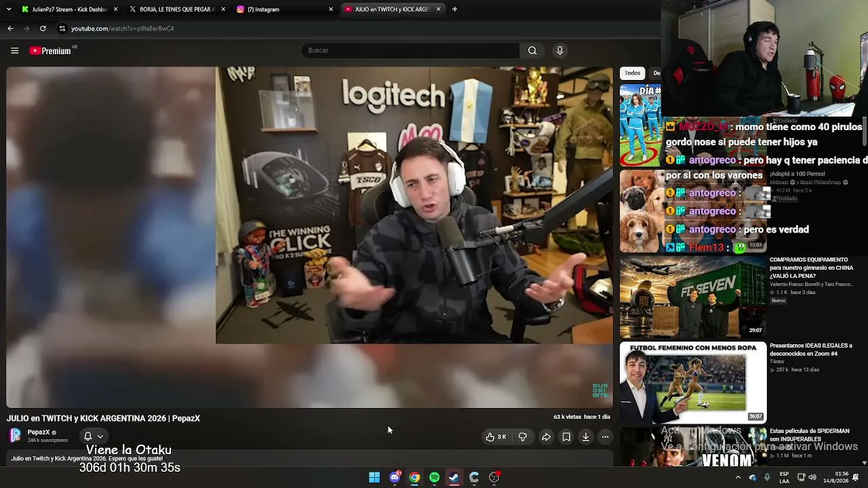Viewport: 868px width, 488px height.
Task: Close the Kick Dashboard tab
Action: pyautogui.click(x=115, y=9)
